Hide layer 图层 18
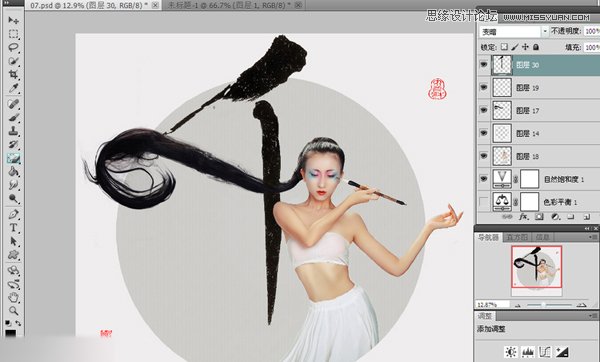Screen dimensions: 600x362 [x=484, y=156]
